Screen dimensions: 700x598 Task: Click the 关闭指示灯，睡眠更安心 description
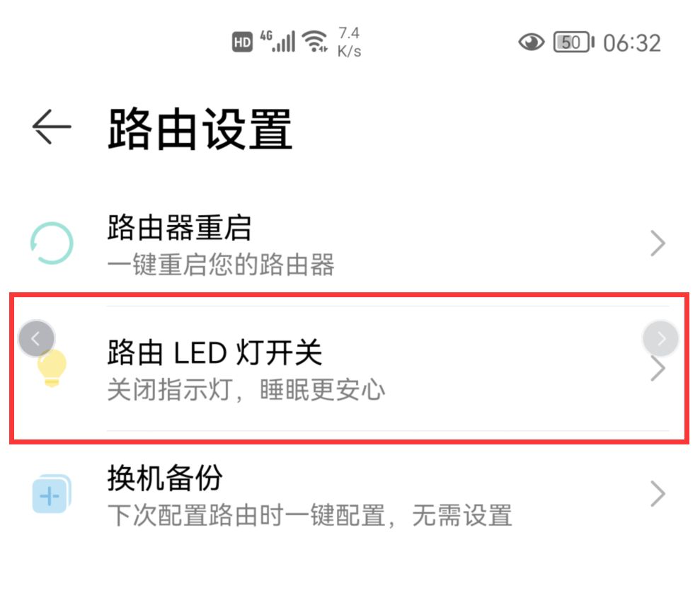click(x=246, y=390)
